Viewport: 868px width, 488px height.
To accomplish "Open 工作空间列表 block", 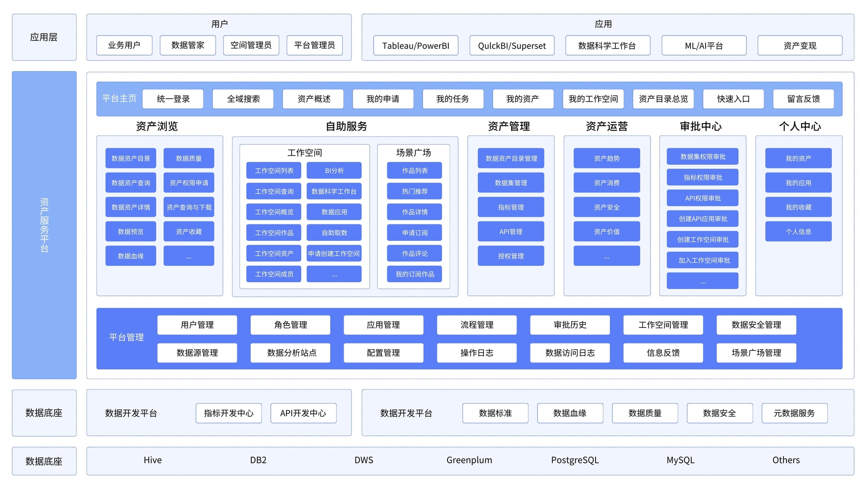I will pyautogui.click(x=274, y=170).
